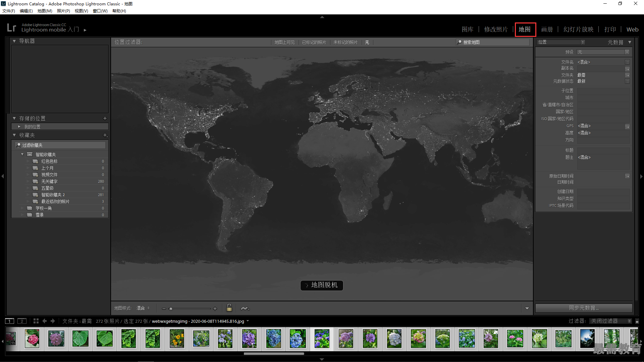
Task: Switch to the 幻灯片放映 Slideshow module
Action: click(x=578, y=29)
